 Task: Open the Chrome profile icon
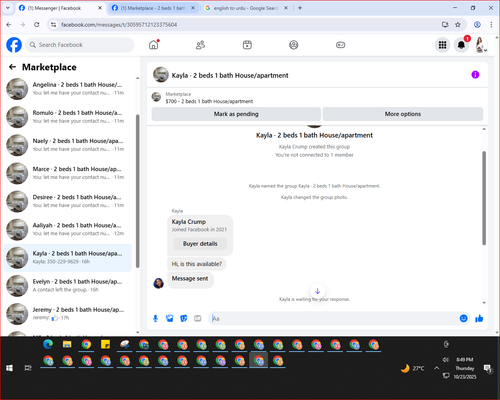pyautogui.click(x=477, y=24)
